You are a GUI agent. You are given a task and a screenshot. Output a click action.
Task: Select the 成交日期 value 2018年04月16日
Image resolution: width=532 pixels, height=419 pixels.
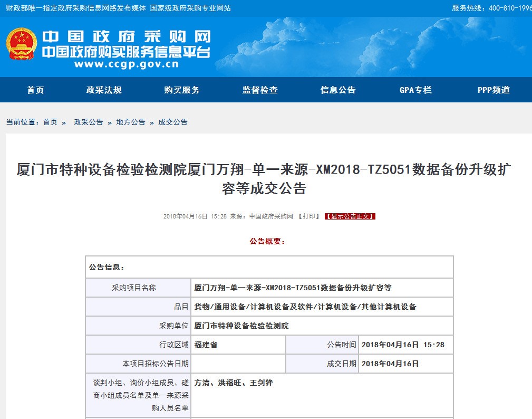tap(406, 364)
